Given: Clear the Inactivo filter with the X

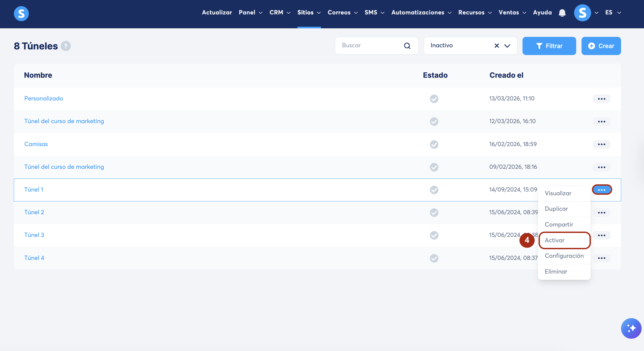Looking at the screenshot, I should coord(497,46).
